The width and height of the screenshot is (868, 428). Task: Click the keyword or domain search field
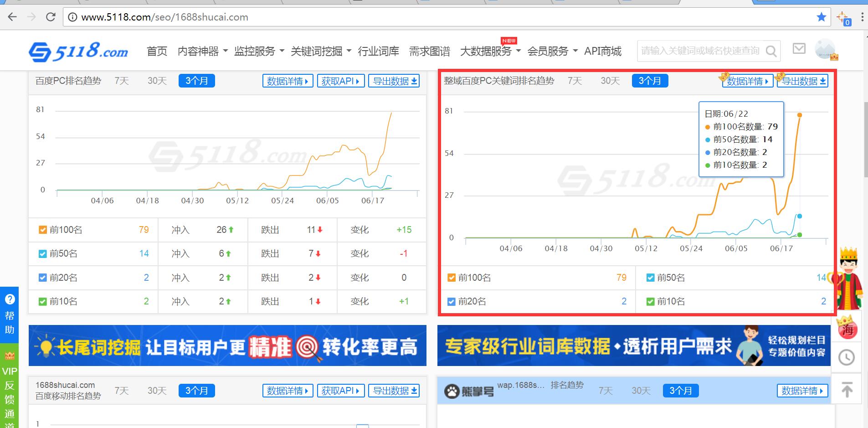[x=700, y=51]
